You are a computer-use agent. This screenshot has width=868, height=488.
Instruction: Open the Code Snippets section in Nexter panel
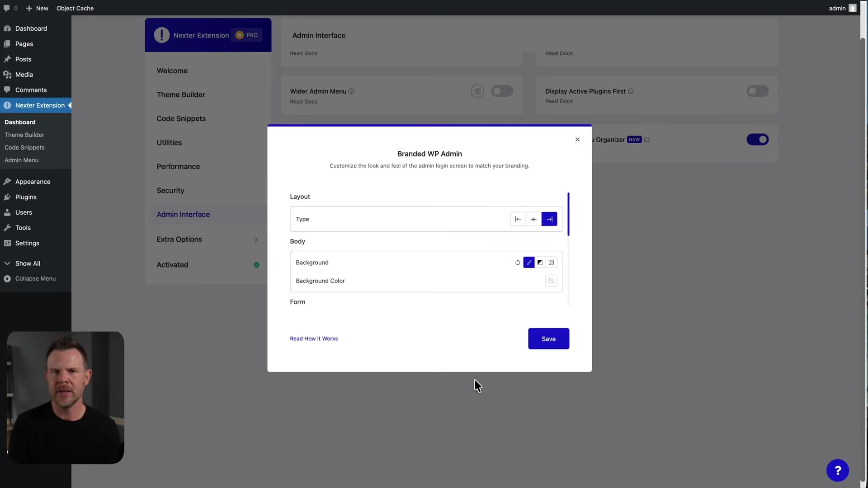[181, 118]
